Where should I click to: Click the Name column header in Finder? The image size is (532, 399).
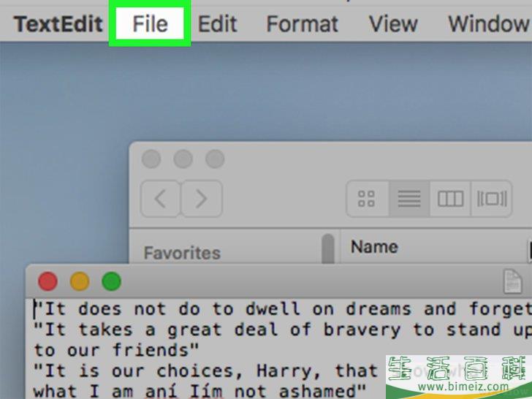tap(374, 247)
